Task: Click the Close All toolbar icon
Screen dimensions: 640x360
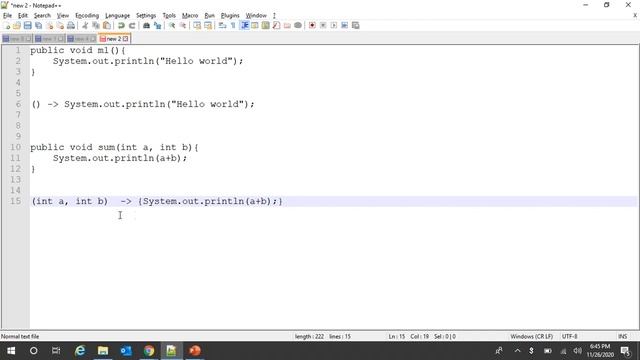Action: pyautogui.click(x=60, y=26)
